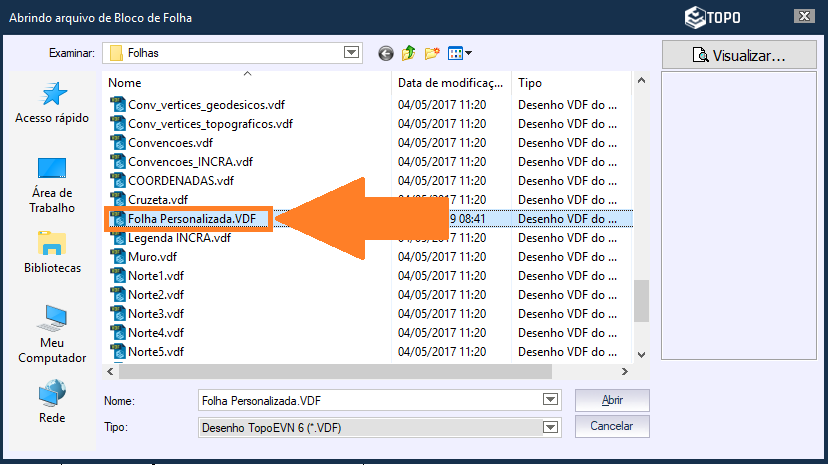
Task: Create a new folder icon
Action: tap(432, 53)
